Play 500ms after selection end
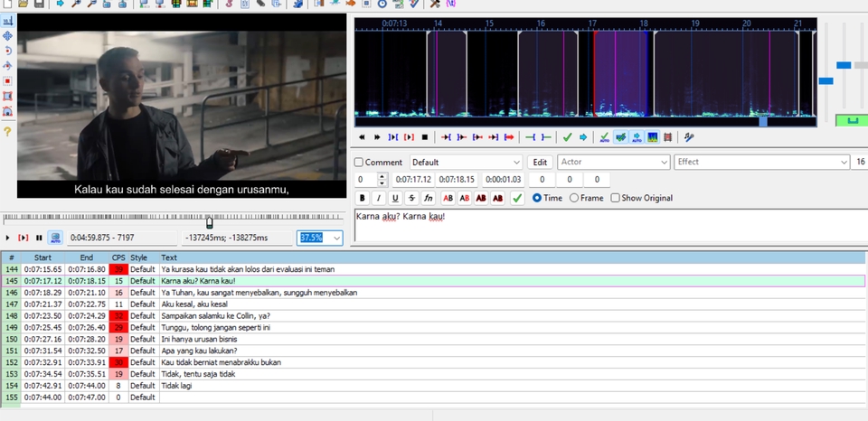The image size is (868, 421). tap(461, 137)
